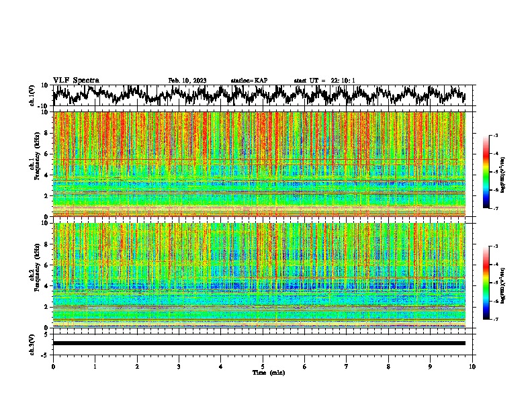Click the ch.2 color scale bar
Image resolution: width=532 pixels, height=411 pixels.
click(x=486, y=283)
